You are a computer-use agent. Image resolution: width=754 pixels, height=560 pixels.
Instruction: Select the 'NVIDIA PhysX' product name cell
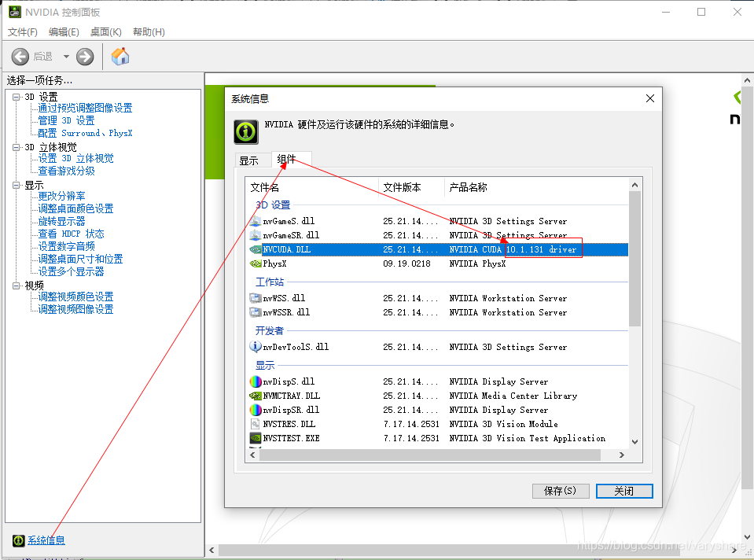click(477, 263)
